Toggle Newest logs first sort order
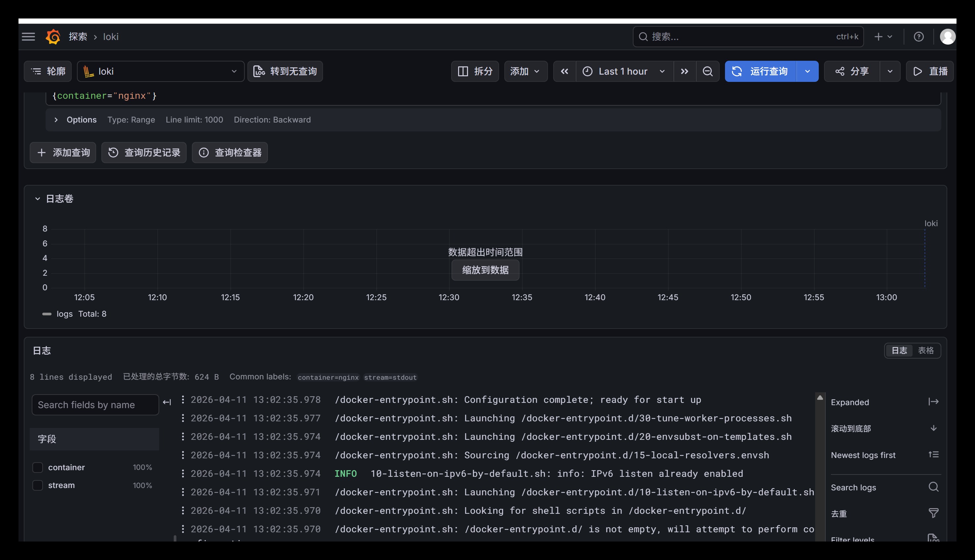This screenshot has height=560, width=975. [933, 455]
